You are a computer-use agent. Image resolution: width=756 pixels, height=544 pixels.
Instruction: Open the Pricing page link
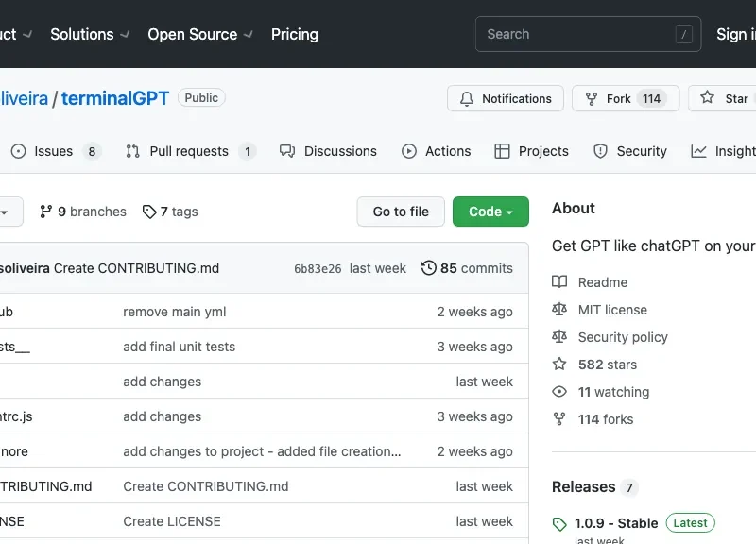[x=295, y=34]
